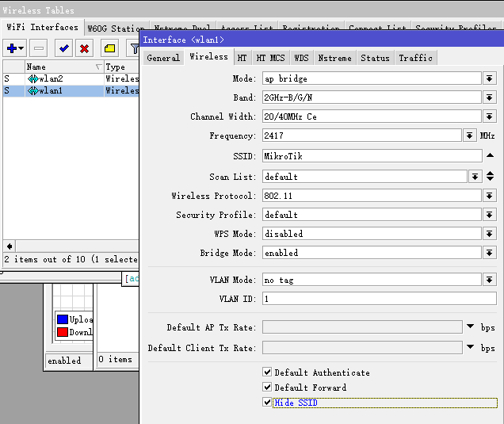The image size is (504, 424).
Task: Toggle the Default Authenticate checkbox
Action: (x=267, y=372)
